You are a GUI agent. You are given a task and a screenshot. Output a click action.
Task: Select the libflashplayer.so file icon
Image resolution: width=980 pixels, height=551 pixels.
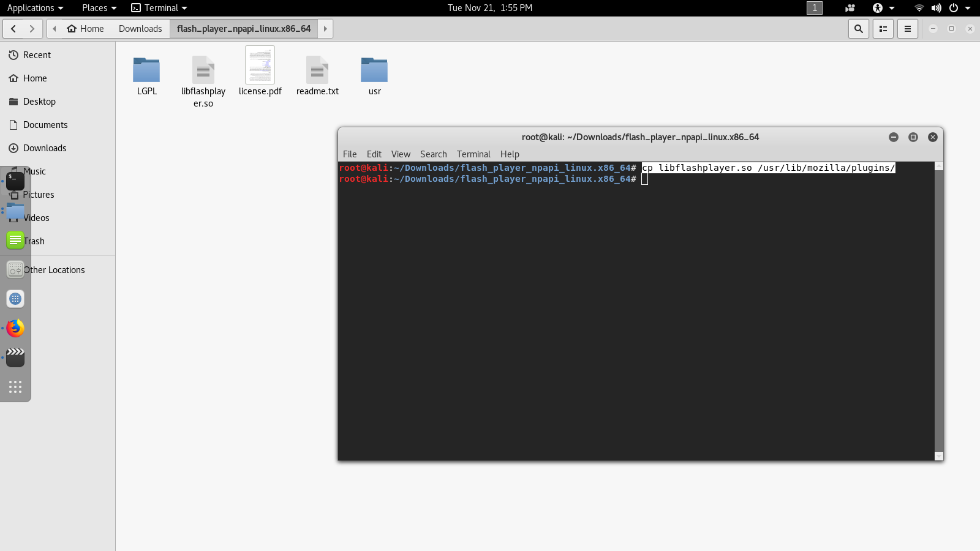(x=203, y=70)
